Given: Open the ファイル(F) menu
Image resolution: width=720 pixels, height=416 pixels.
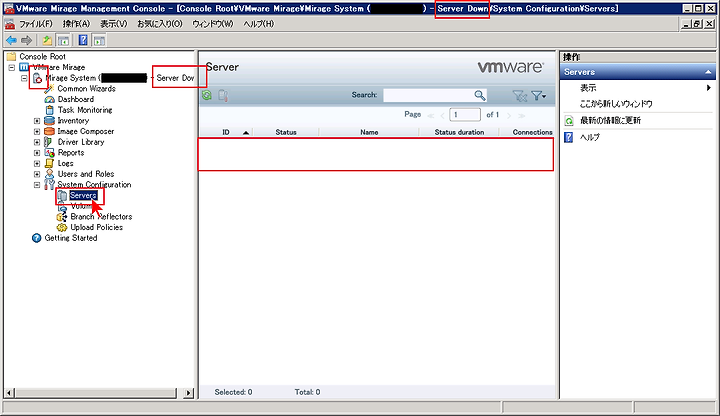Looking at the screenshot, I should [x=35, y=24].
